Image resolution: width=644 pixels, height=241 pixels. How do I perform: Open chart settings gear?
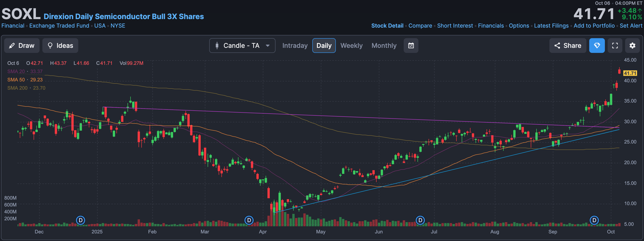tap(632, 46)
